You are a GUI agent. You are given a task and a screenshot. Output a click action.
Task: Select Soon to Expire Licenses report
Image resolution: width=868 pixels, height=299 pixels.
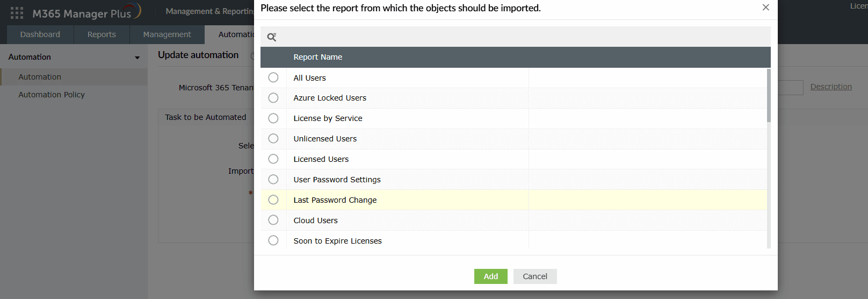273,240
